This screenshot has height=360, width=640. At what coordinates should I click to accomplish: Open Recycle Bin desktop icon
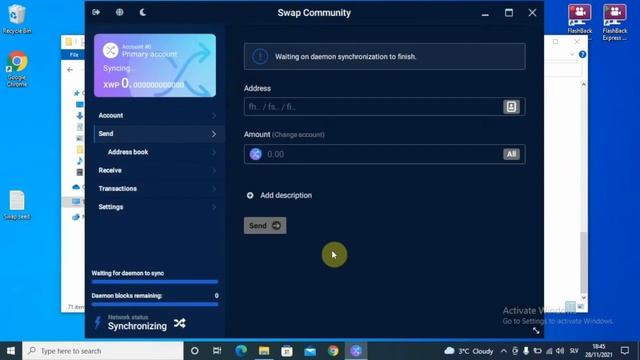tap(17, 19)
